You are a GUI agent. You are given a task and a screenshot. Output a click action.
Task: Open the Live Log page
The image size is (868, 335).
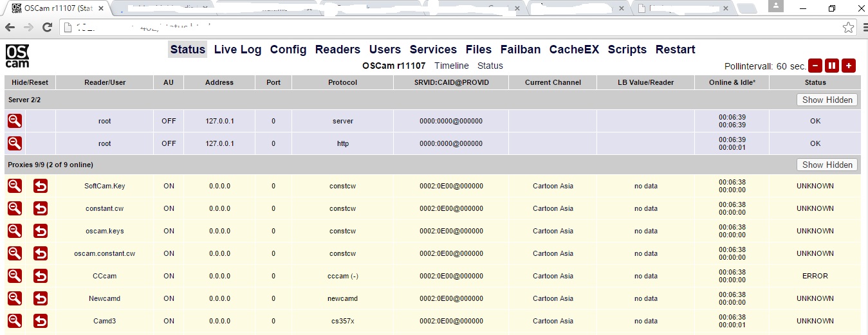[237, 50]
